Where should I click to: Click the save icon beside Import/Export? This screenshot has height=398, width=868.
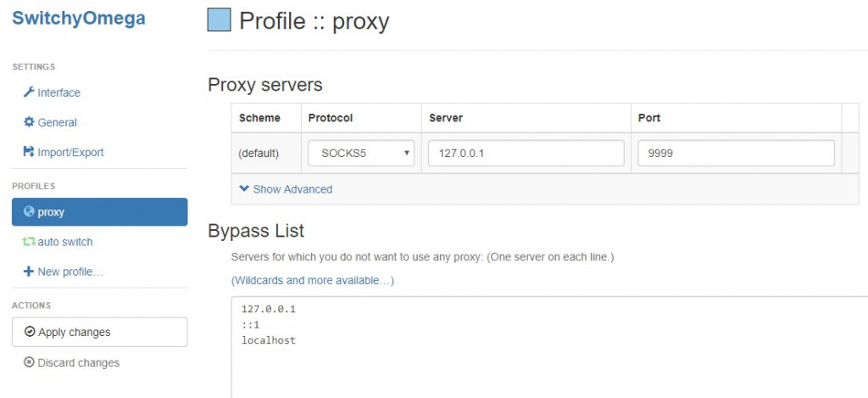pyautogui.click(x=29, y=153)
